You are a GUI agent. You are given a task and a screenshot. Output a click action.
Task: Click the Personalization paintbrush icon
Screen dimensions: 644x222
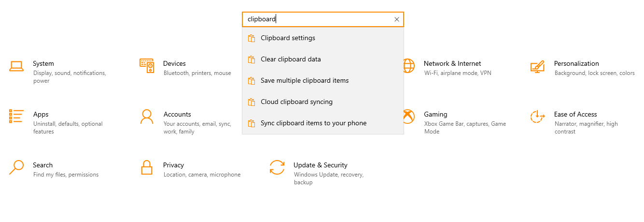537,66
